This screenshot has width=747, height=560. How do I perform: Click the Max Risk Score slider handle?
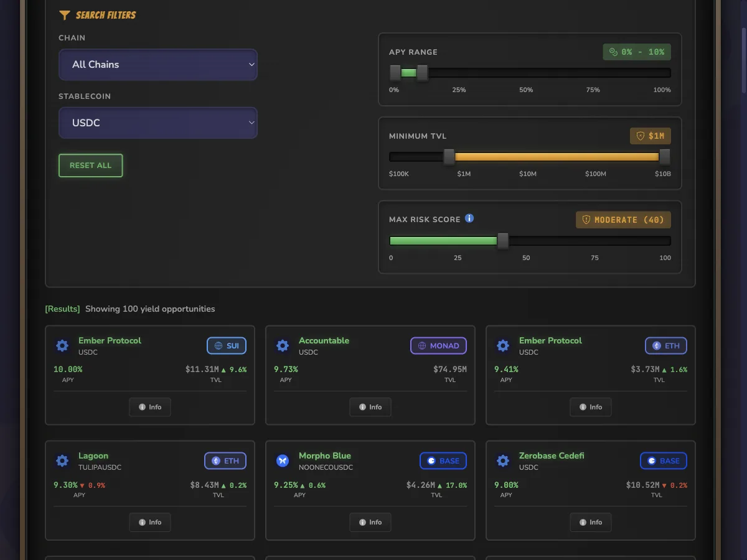(503, 241)
